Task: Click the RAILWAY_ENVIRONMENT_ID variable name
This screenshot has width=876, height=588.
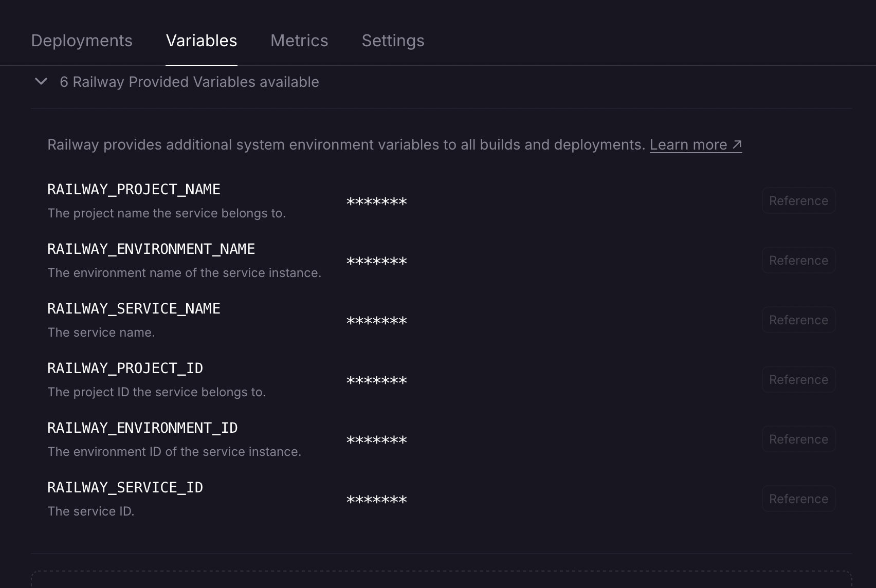Action: pos(142,428)
